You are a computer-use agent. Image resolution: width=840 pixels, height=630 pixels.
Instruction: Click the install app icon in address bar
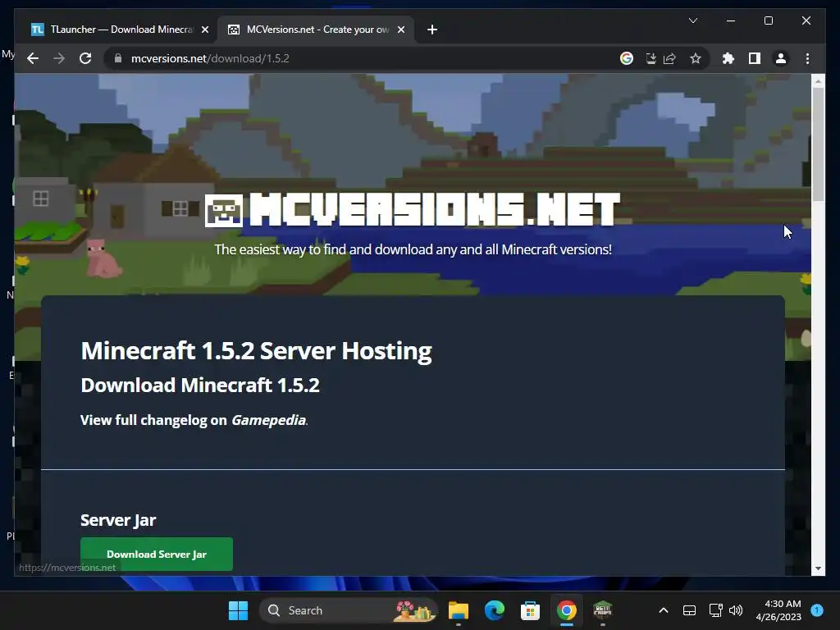click(651, 58)
